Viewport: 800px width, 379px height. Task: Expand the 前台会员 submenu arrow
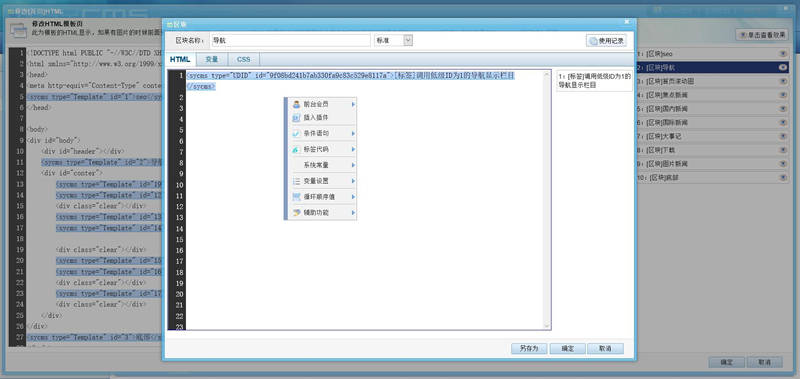(x=353, y=104)
